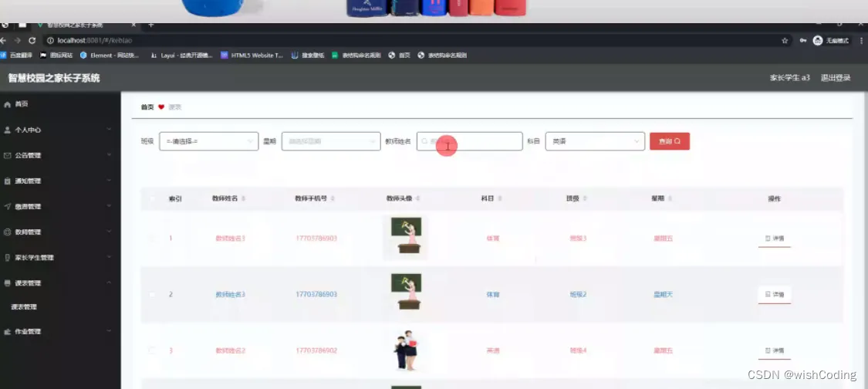Image resolution: width=868 pixels, height=389 pixels.
Task: Tick the checkbox for row index 1
Action: tap(152, 238)
